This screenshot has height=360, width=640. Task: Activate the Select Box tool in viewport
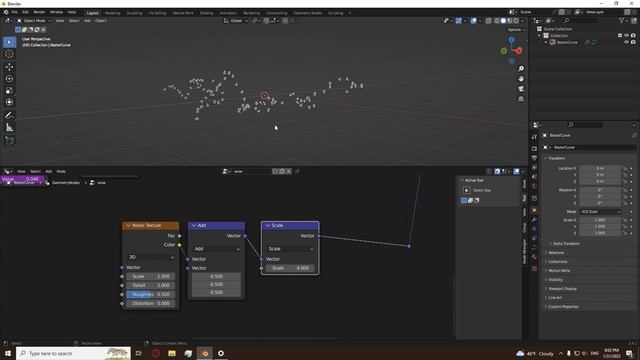point(9,42)
